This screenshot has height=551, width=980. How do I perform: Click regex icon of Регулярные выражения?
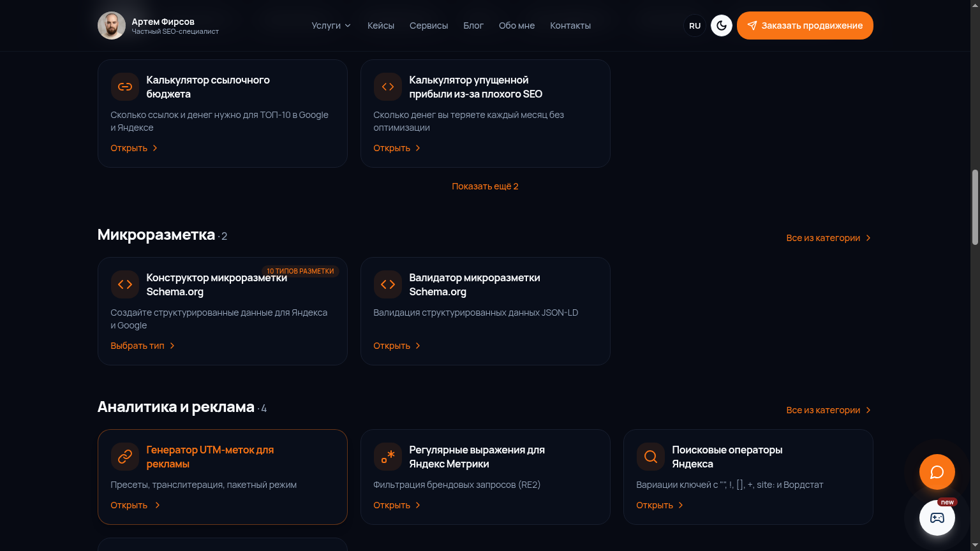[x=388, y=457]
